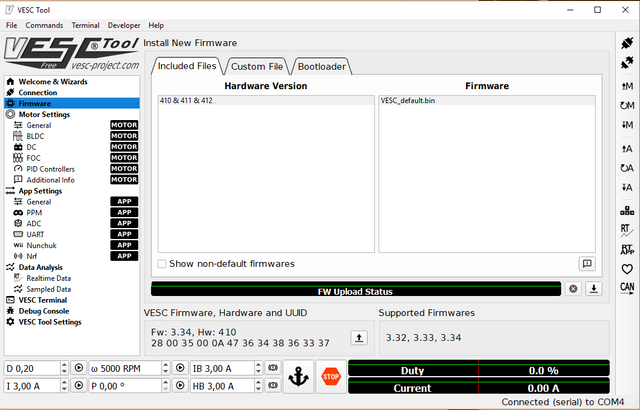
Task: Adjust the P 0,00 ° stepper arrows
Action: (165, 386)
